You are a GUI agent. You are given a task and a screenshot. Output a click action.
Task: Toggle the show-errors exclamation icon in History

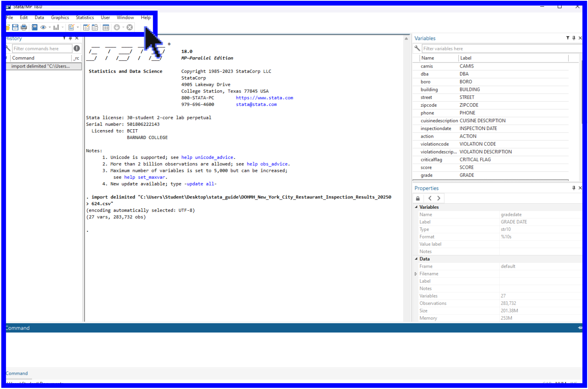[x=77, y=48]
